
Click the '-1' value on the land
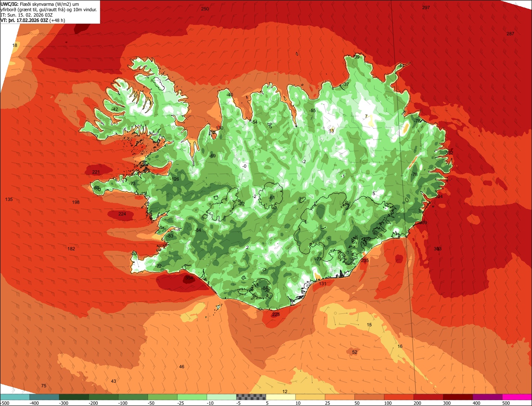click(342, 176)
